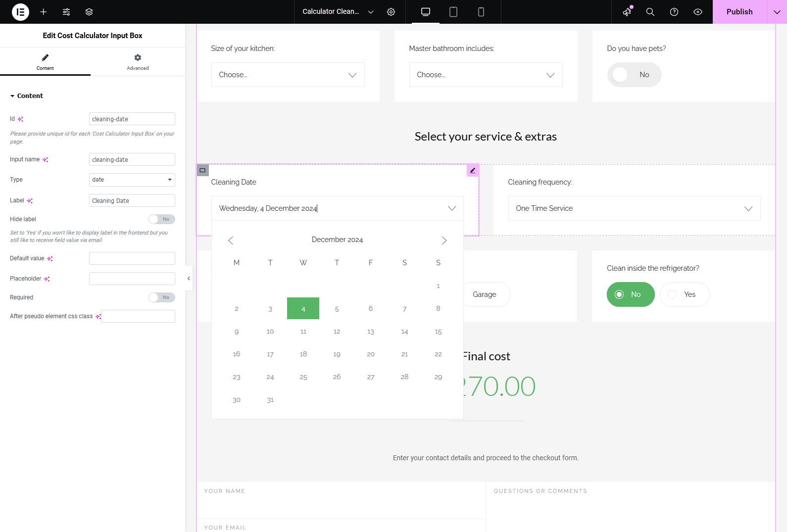Select December 12 in the calendar
Screen dimensions: 787x532
pyautogui.click(x=337, y=331)
